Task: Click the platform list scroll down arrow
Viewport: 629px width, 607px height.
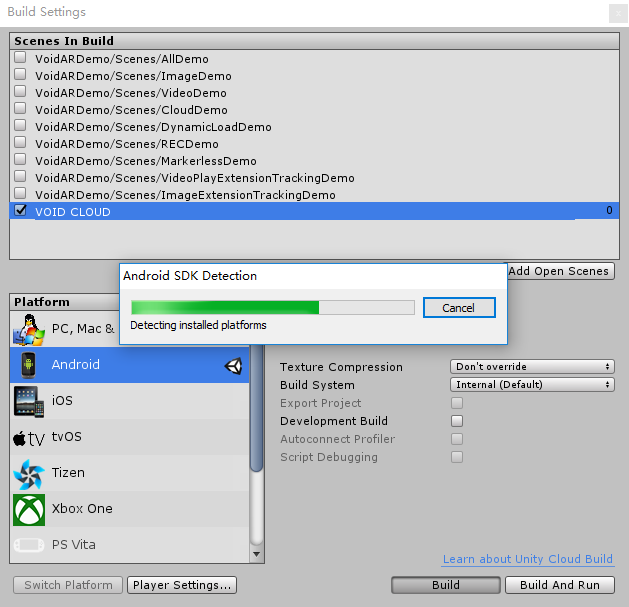Action: click(256, 554)
